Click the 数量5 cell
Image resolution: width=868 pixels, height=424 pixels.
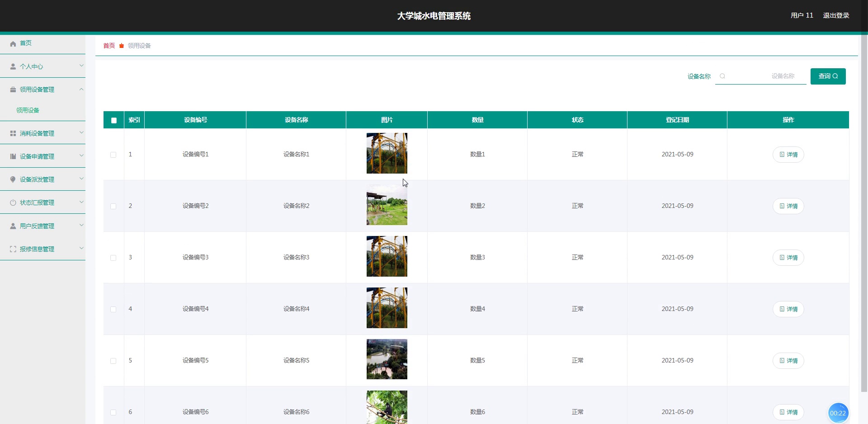[477, 360]
